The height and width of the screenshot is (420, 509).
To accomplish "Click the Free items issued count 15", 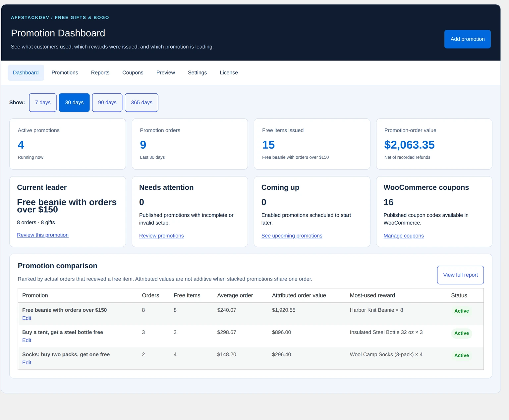I will (268, 145).
